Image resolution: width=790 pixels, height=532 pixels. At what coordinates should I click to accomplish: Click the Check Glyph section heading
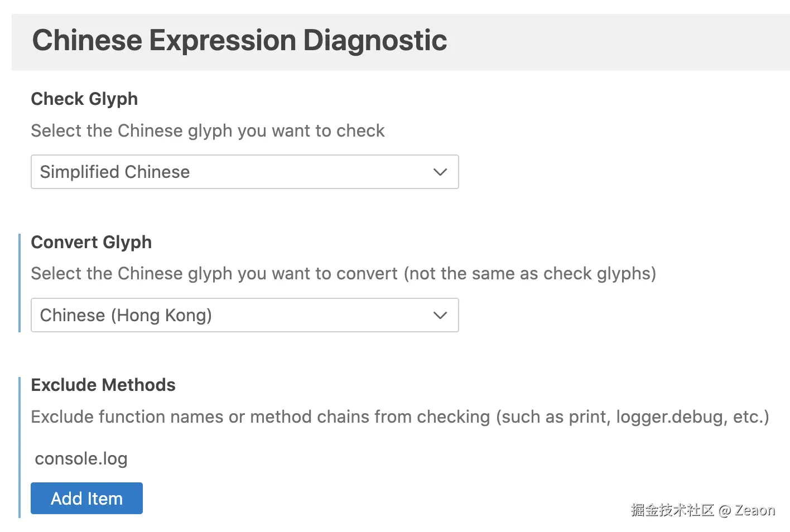pos(84,99)
